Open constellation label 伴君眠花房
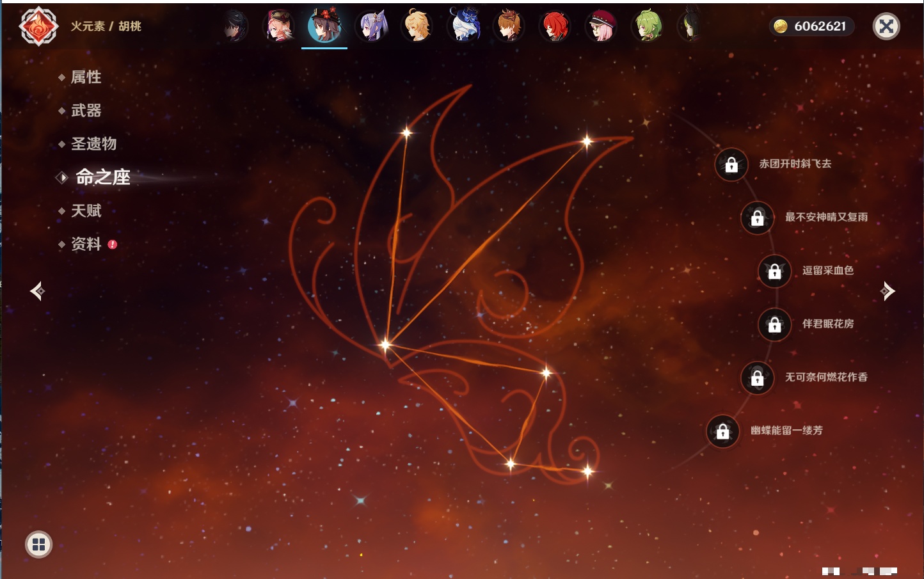Viewport: 924px width, 579px height. pyautogui.click(x=828, y=324)
